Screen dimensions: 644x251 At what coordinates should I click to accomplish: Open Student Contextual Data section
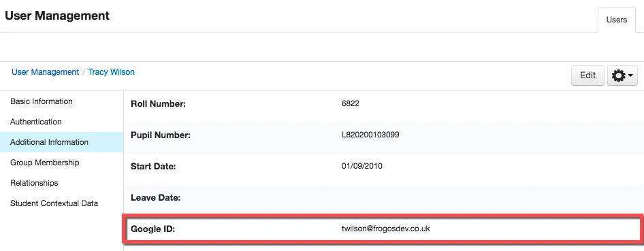click(54, 203)
